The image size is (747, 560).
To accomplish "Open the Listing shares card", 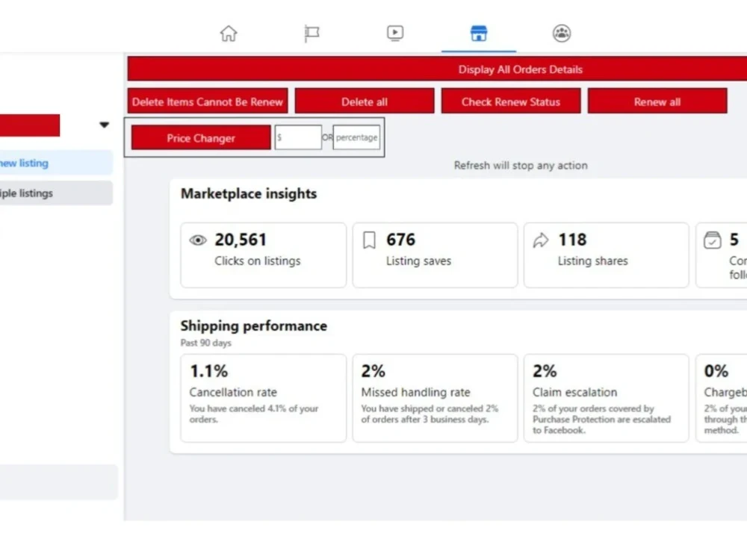I will pos(606,255).
